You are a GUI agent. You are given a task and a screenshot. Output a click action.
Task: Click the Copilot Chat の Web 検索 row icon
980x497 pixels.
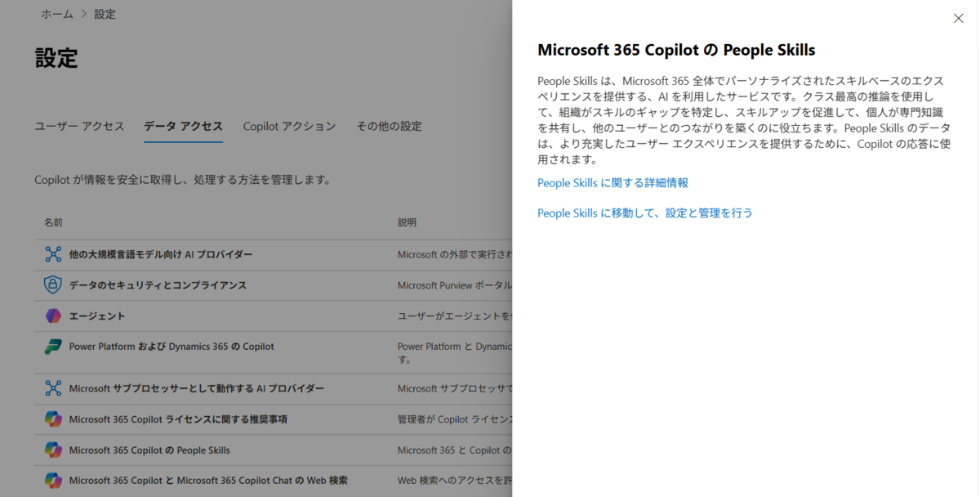[x=53, y=481]
